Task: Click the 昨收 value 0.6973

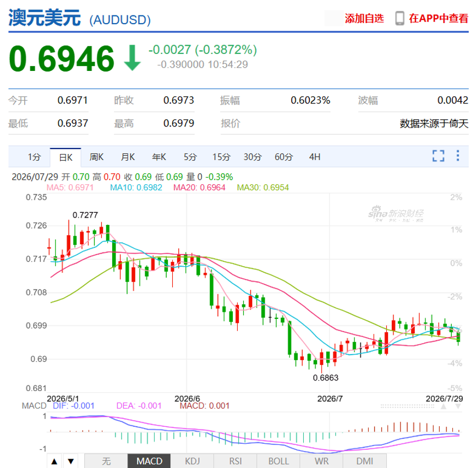Action: coord(179,100)
